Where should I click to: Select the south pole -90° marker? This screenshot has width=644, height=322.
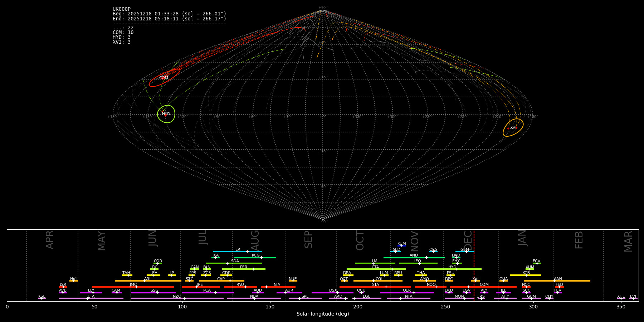[322, 222]
